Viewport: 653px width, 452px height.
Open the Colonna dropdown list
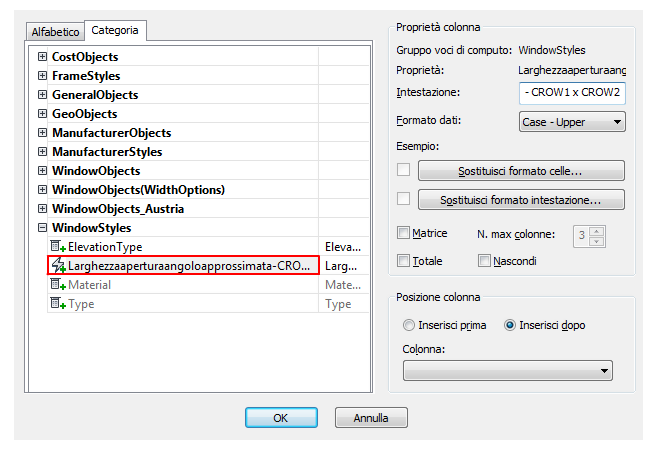[508, 370]
